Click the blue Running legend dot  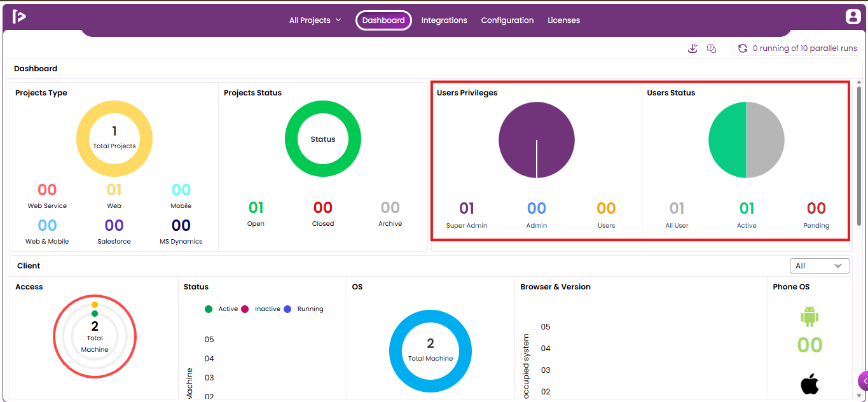287,309
